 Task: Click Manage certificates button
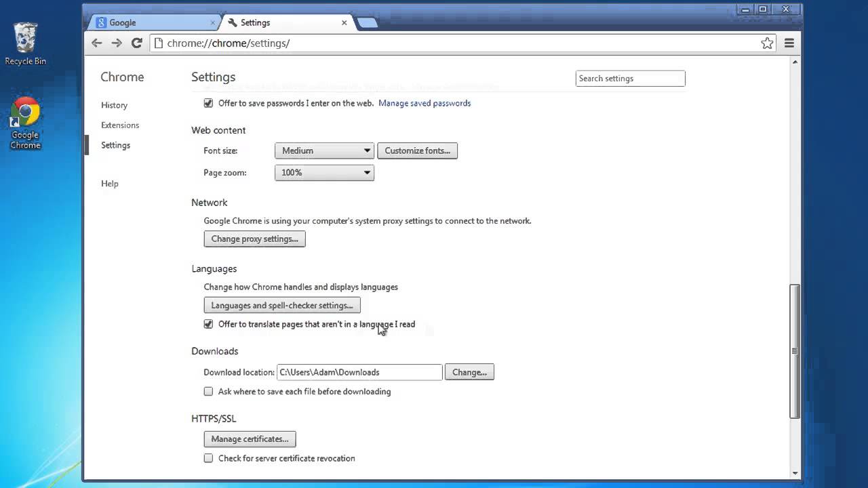click(250, 439)
